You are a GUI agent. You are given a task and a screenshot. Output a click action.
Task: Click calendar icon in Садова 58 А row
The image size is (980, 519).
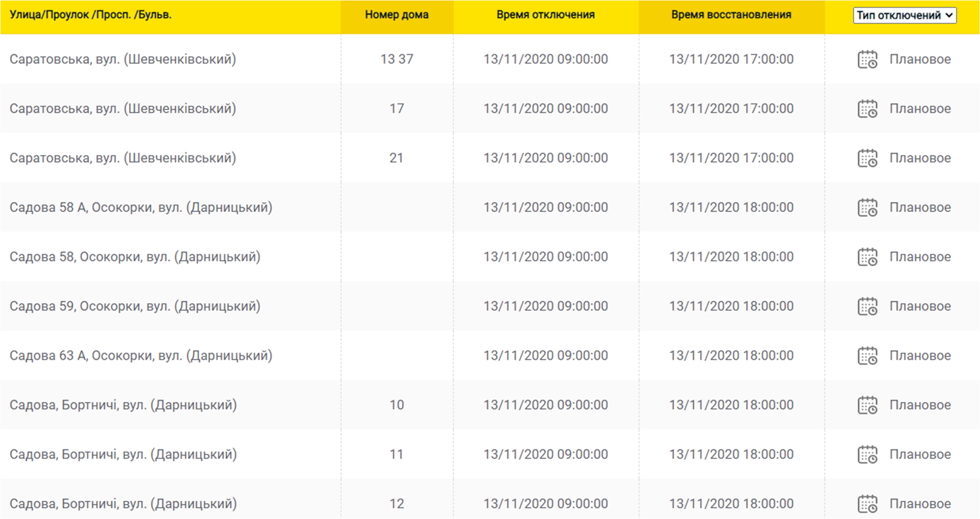click(x=867, y=207)
